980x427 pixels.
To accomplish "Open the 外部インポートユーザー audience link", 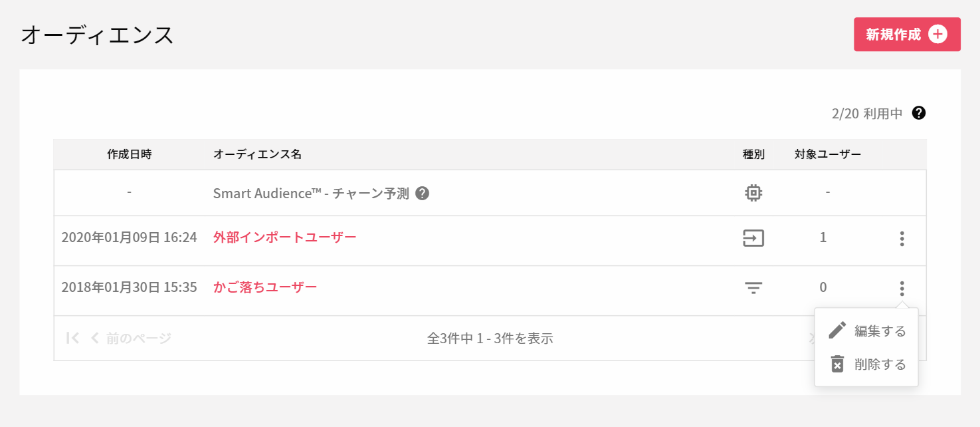I will coord(285,237).
